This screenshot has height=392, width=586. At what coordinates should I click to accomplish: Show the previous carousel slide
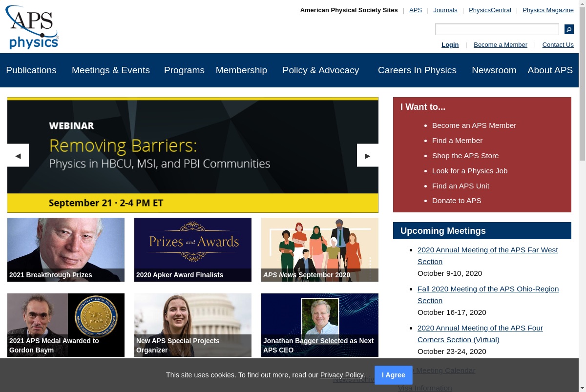tap(18, 155)
